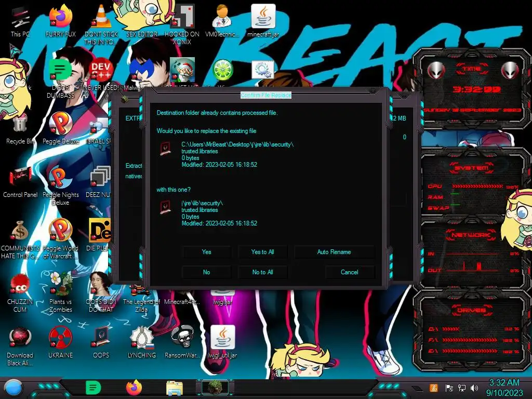Click Yes to replace the file

pyautogui.click(x=206, y=252)
